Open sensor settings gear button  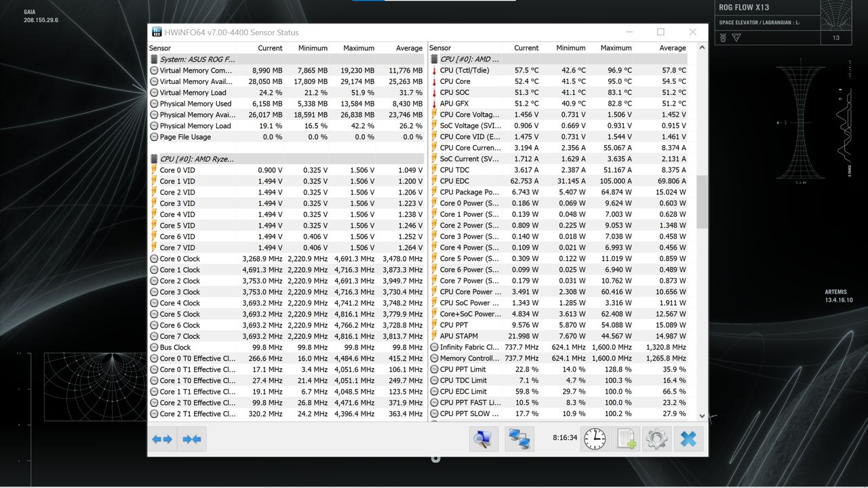(656, 439)
